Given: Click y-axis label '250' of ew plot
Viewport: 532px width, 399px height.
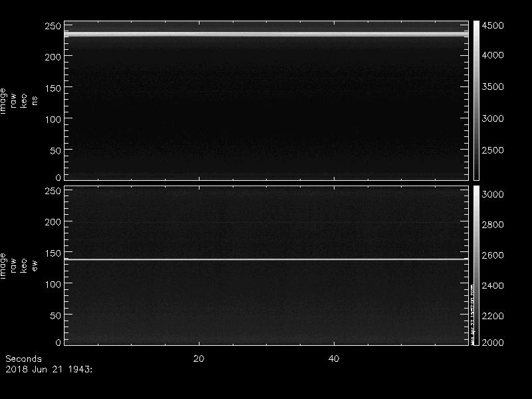Looking at the screenshot, I should 53,191.
